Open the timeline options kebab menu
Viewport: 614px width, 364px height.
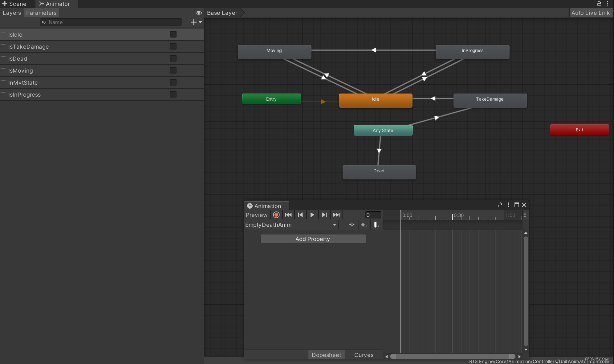coord(525,215)
